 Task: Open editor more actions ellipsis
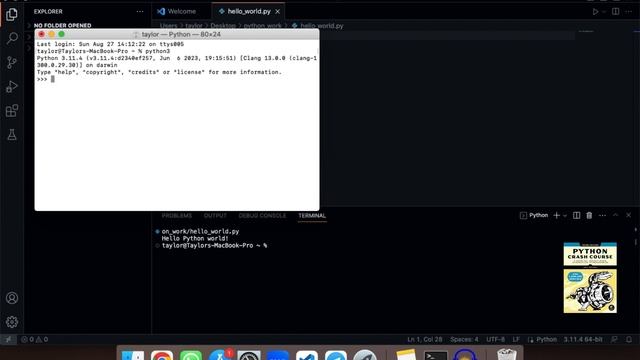629,11
